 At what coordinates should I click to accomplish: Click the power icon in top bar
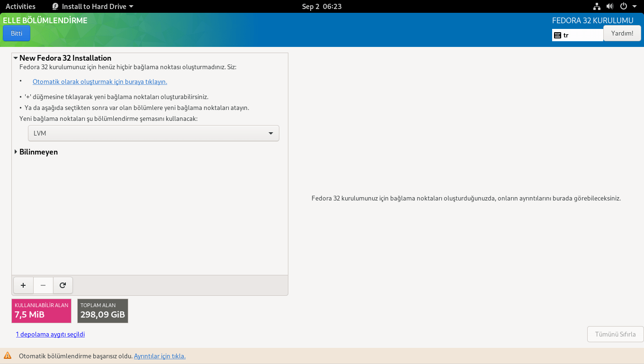[624, 7]
